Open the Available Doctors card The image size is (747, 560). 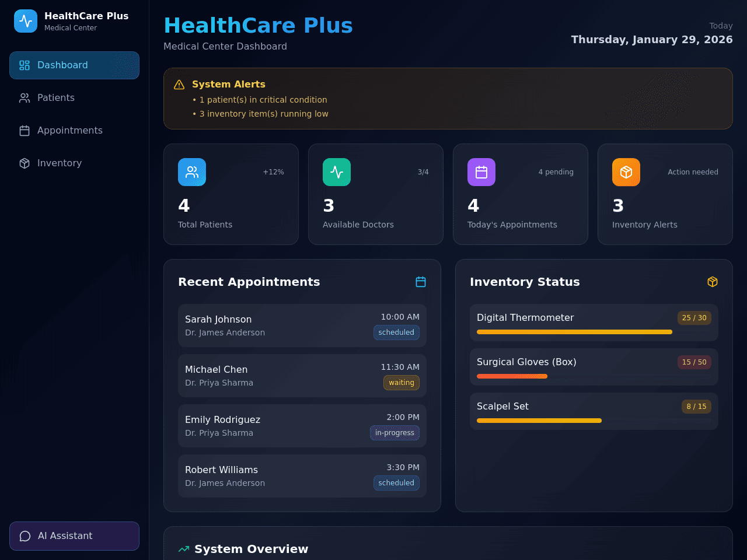pyautogui.click(x=376, y=194)
